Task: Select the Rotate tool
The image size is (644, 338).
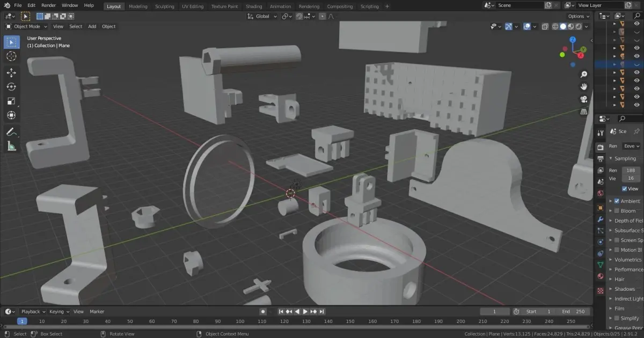Action: [11, 87]
